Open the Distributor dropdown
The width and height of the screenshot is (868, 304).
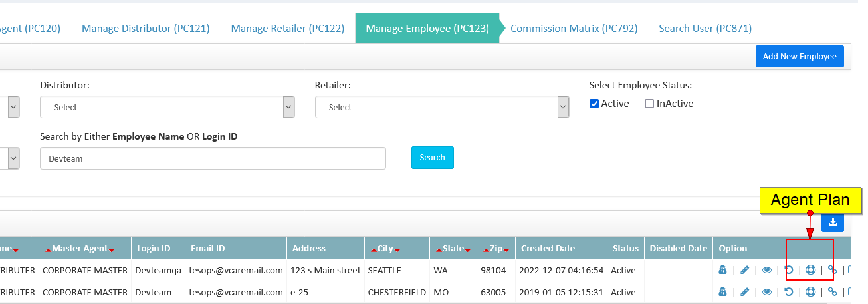tap(167, 107)
